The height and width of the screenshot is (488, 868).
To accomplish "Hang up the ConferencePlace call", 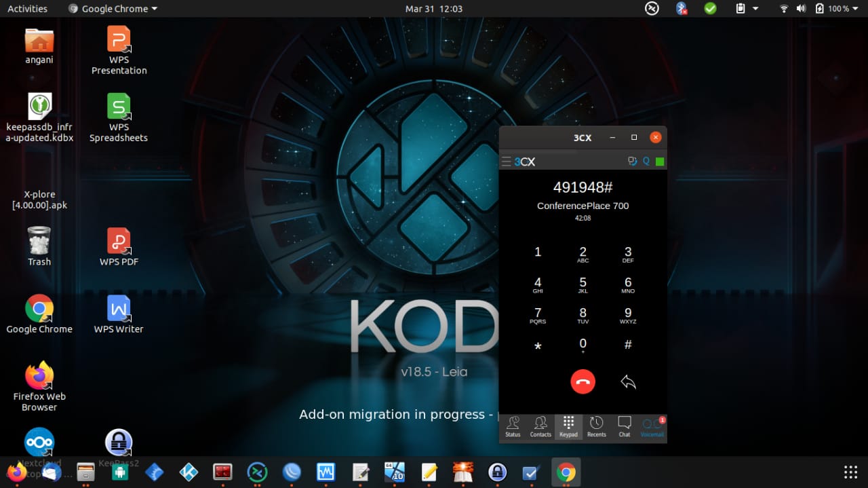I will pyautogui.click(x=583, y=381).
